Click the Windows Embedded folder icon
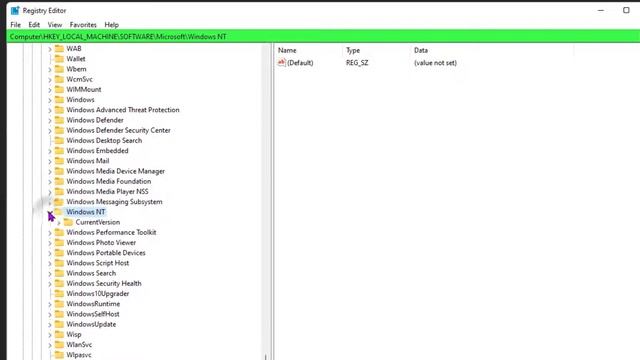 59,151
